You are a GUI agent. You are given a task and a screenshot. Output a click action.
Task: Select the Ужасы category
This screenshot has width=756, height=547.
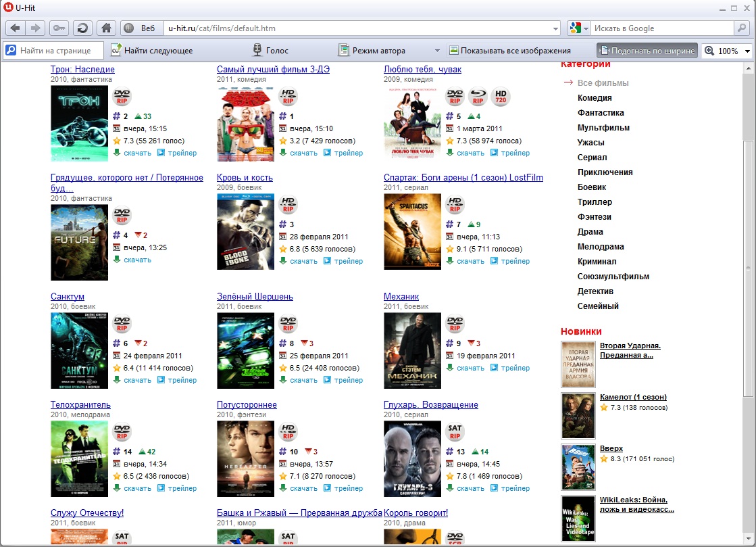pos(590,143)
